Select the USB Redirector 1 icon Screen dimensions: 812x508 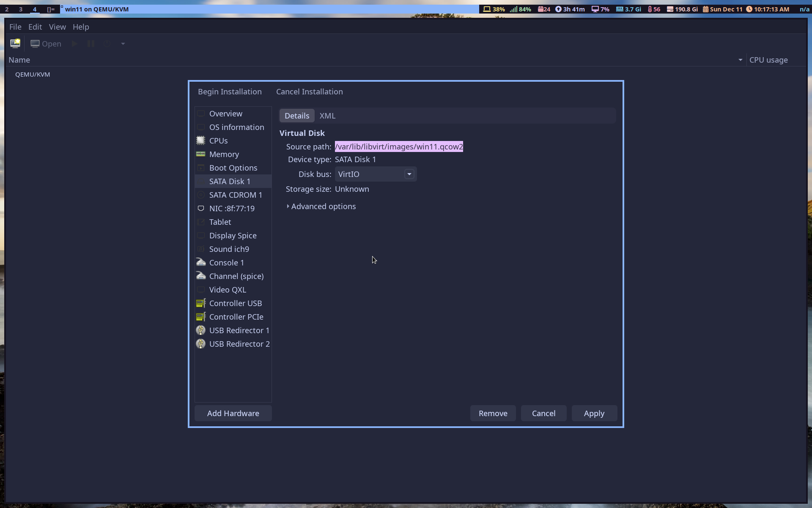[200, 330]
